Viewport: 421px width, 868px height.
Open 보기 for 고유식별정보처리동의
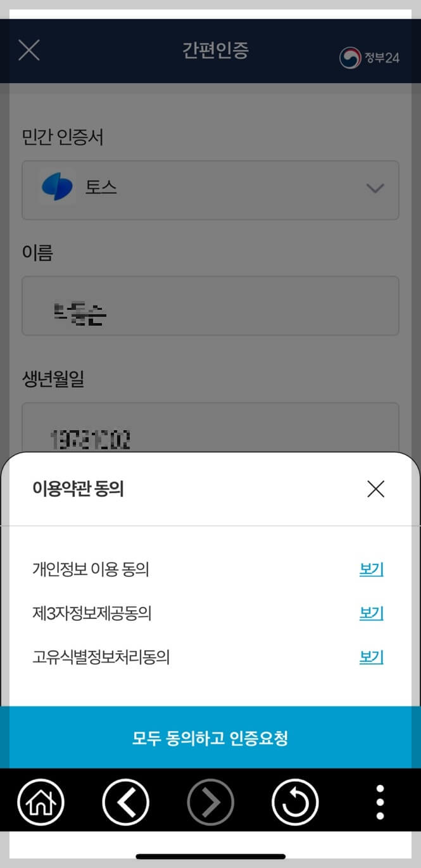pyautogui.click(x=370, y=657)
